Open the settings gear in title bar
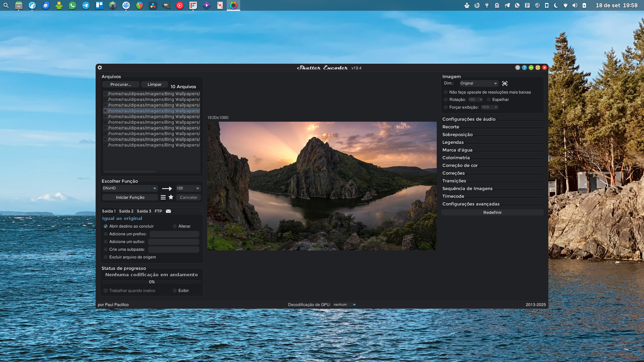 100,68
